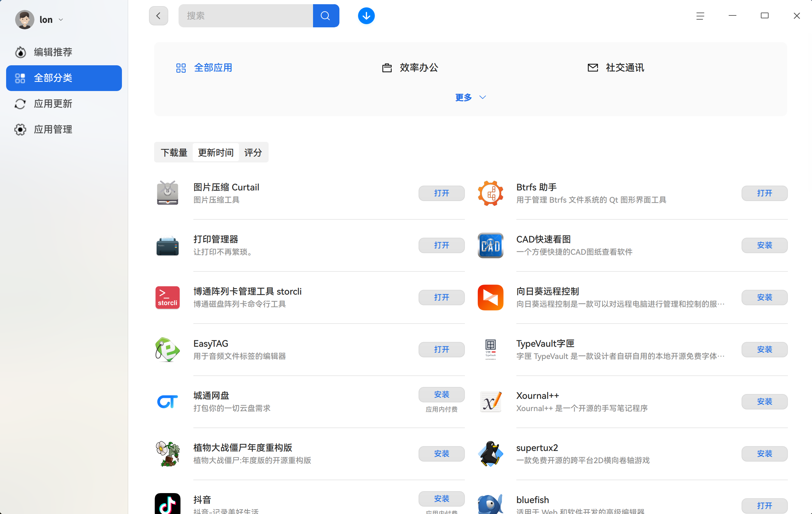Image resolution: width=812 pixels, height=514 pixels.
Task: Select 全部分类 in the sidebar
Action: coord(53,78)
